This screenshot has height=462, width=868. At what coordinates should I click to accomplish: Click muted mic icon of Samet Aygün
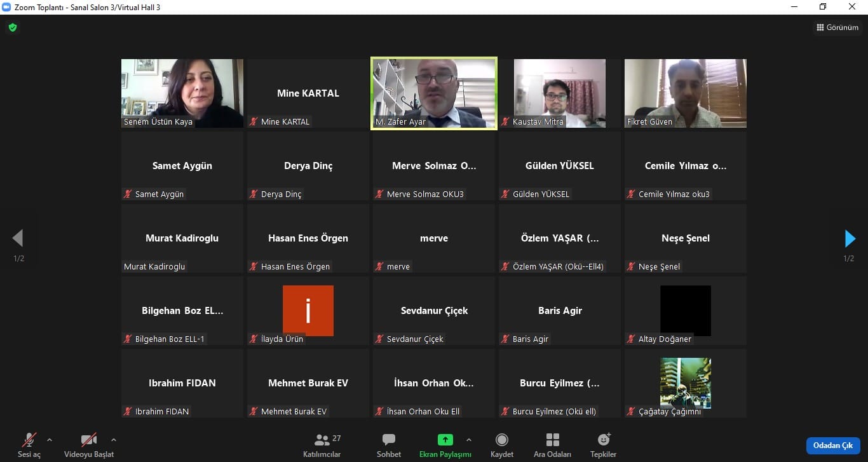coord(128,194)
